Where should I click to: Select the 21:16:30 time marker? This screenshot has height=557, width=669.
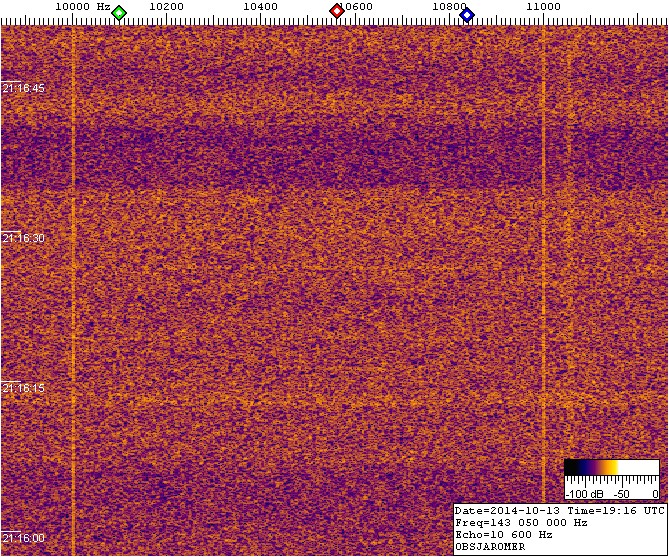(x=24, y=238)
